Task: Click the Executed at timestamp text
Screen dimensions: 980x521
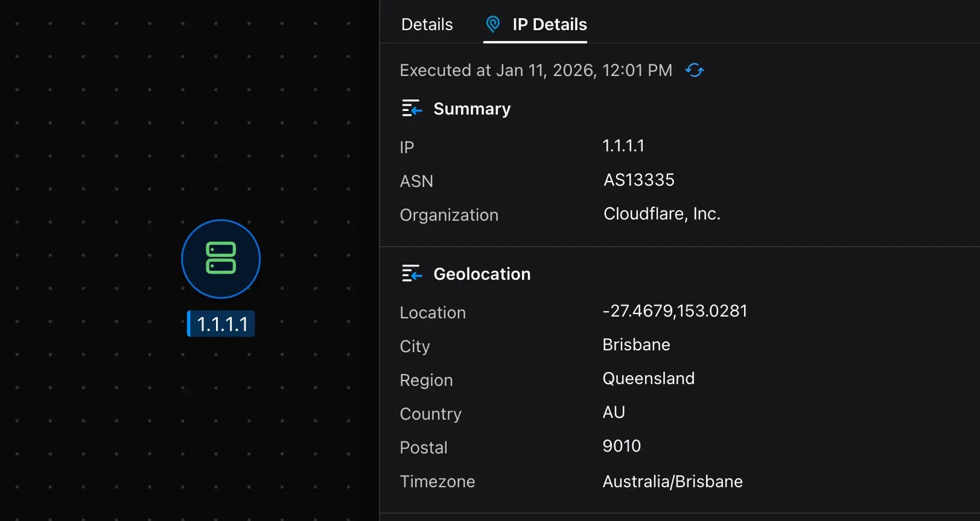Action: [x=536, y=71]
